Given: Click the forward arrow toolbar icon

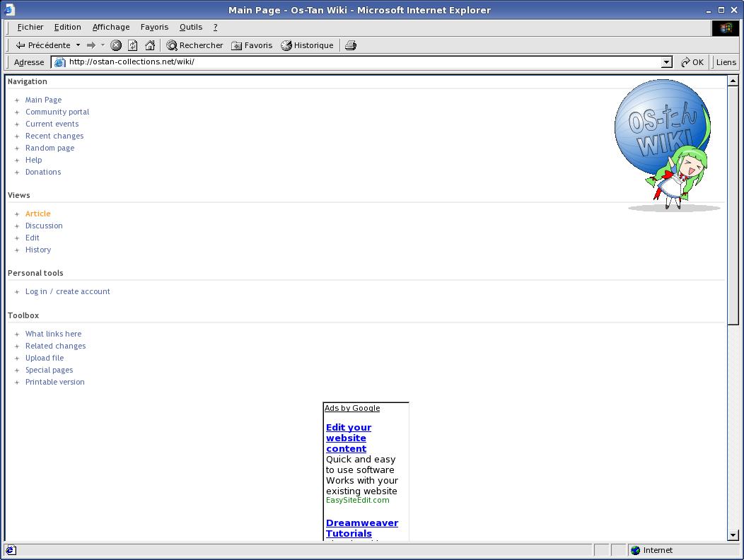Looking at the screenshot, I should [91, 45].
